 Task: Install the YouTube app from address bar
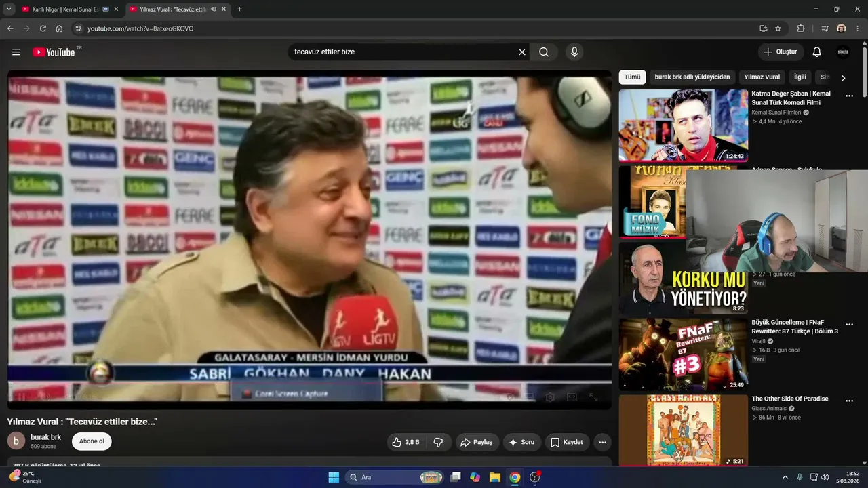763,28
